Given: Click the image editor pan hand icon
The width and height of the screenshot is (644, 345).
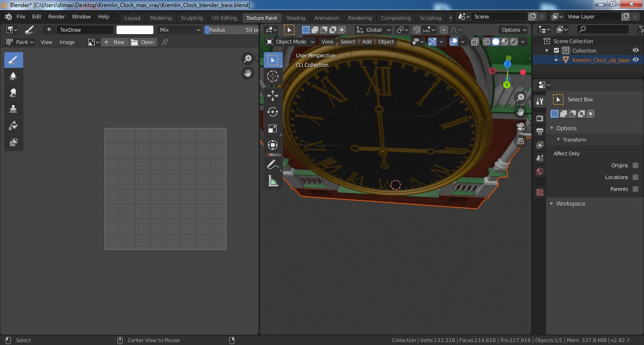Looking at the screenshot, I should [248, 73].
